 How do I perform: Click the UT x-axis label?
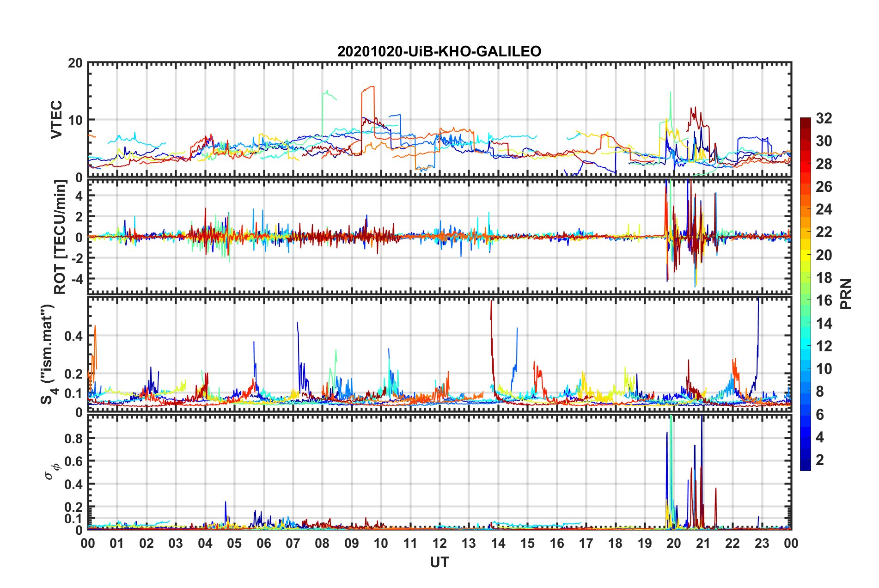[439, 562]
